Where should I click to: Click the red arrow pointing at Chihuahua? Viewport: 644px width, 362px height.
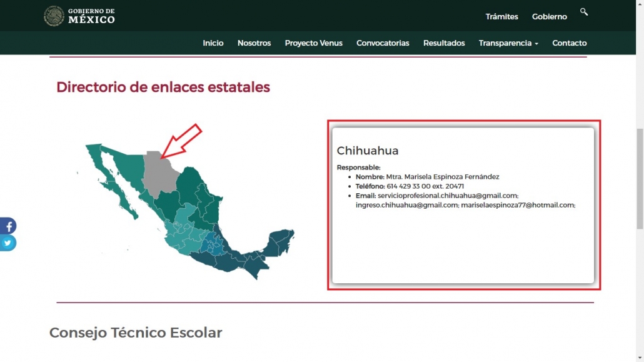click(182, 140)
